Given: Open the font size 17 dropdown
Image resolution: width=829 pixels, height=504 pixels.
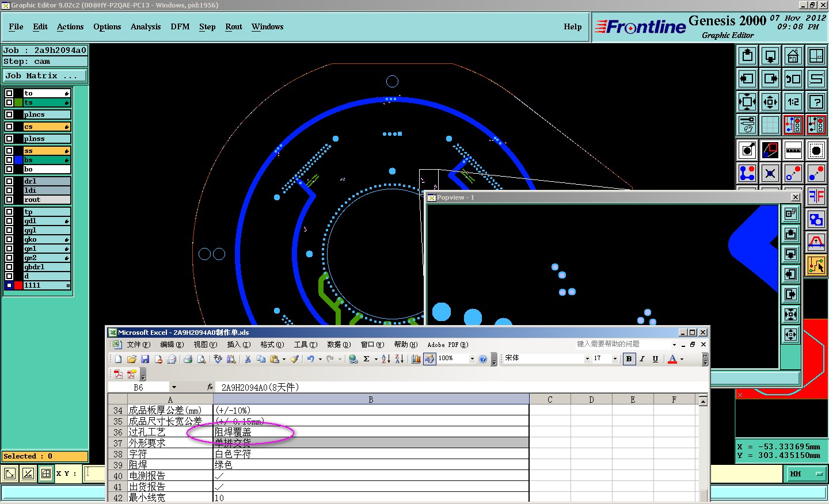Looking at the screenshot, I should 615,359.
